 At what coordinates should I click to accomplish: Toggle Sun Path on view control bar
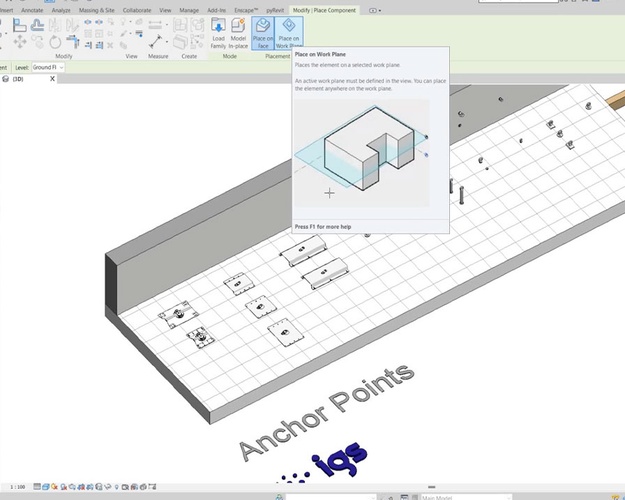click(x=55, y=486)
